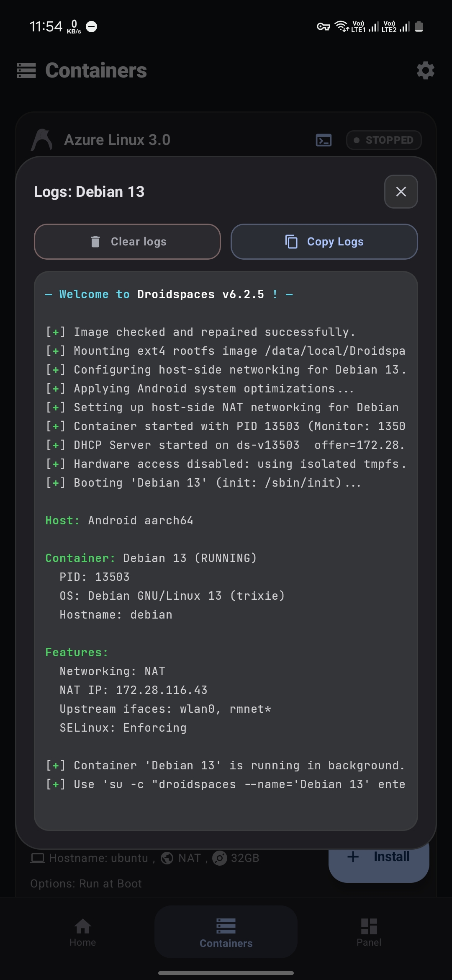This screenshot has width=452, height=980.
Task: Switch to the Containers tab
Action: click(x=226, y=932)
